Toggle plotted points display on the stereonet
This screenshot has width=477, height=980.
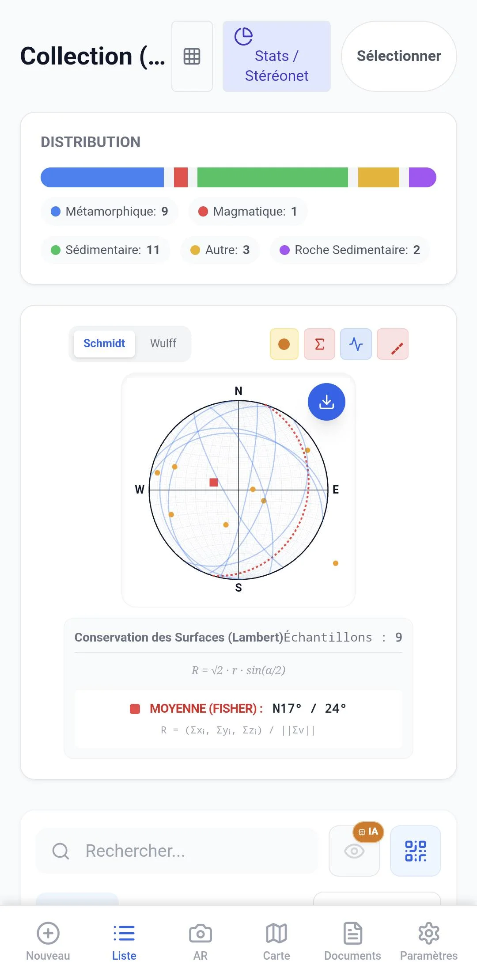tap(283, 344)
